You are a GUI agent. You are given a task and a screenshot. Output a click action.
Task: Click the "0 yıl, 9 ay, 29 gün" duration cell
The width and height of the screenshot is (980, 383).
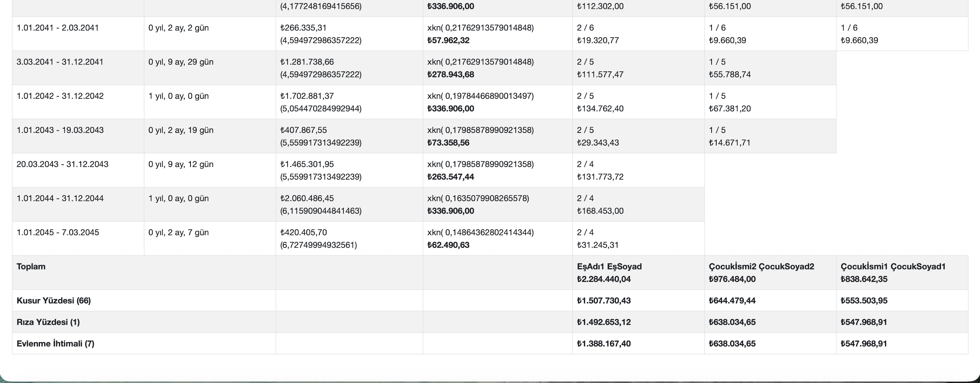pyautogui.click(x=181, y=62)
